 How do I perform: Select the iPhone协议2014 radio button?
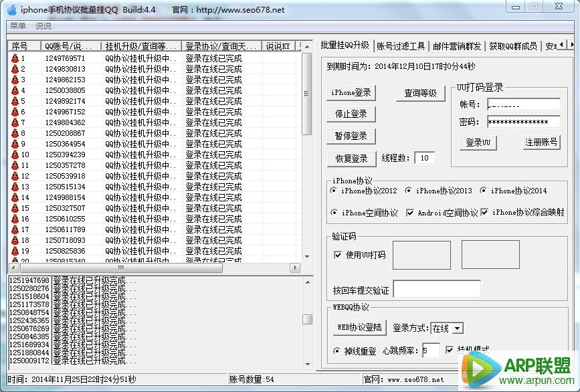(x=483, y=191)
